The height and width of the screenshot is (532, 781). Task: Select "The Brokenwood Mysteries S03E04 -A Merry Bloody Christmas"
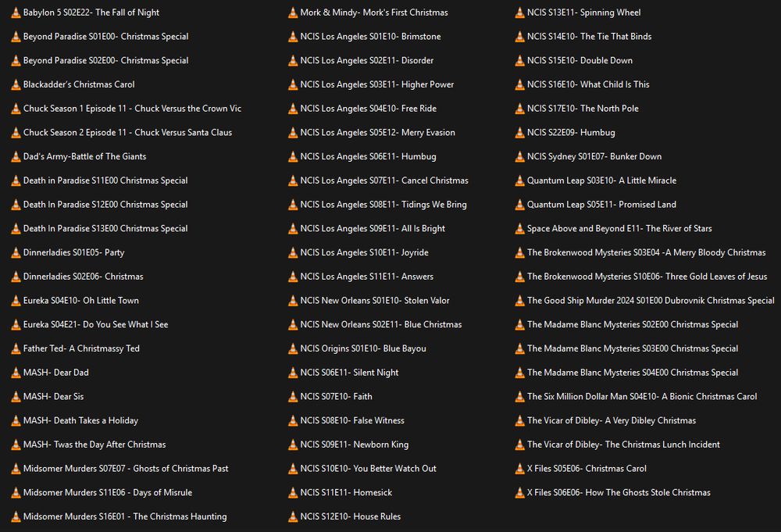click(x=647, y=252)
